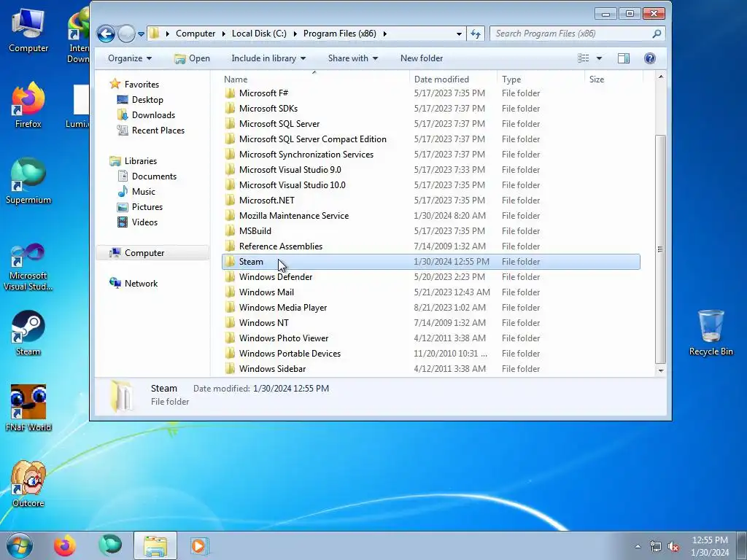Viewport: 747px width, 560px height.
Task: Open the Pictures library
Action: pos(147,206)
